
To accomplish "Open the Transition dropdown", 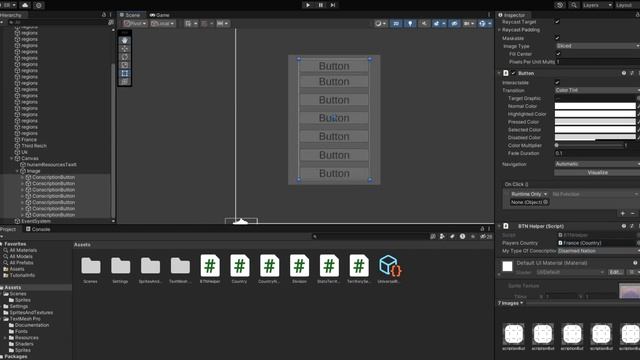I will [x=597, y=90].
